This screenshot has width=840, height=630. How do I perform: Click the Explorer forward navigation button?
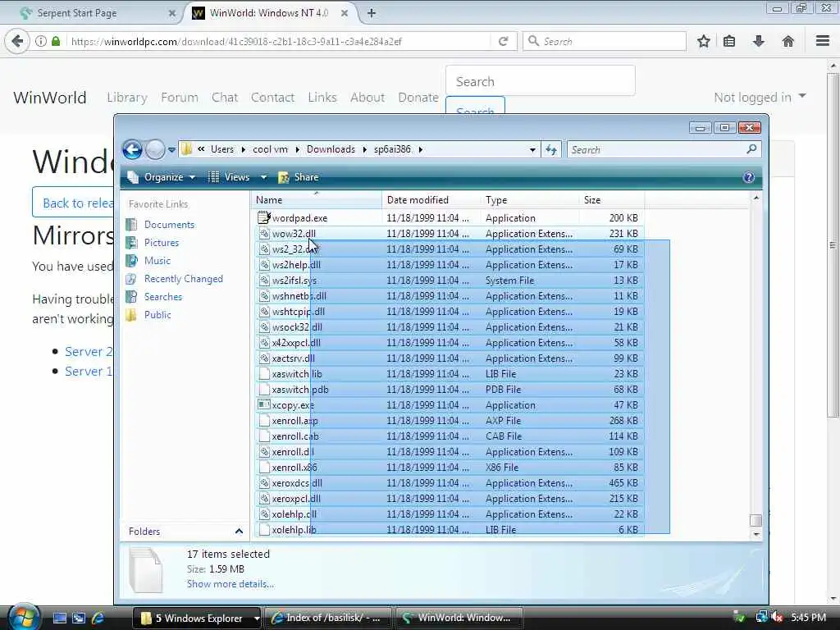tap(155, 150)
